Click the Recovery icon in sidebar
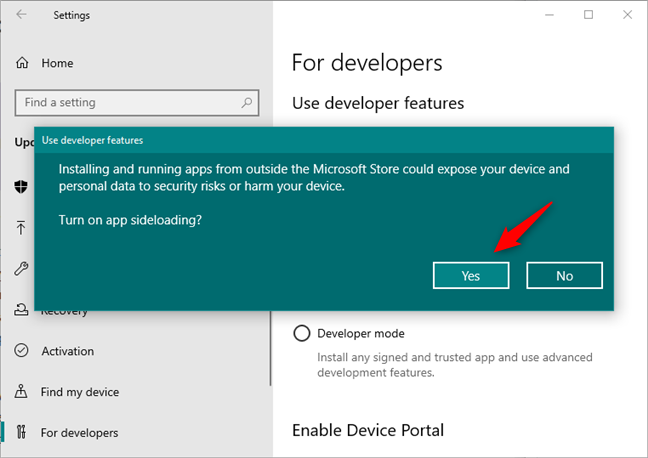The image size is (648, 458). 21,310
